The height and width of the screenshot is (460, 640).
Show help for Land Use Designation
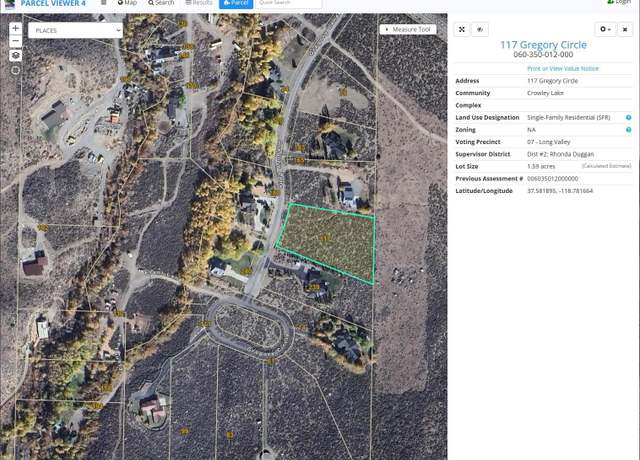tap(629, 118)
